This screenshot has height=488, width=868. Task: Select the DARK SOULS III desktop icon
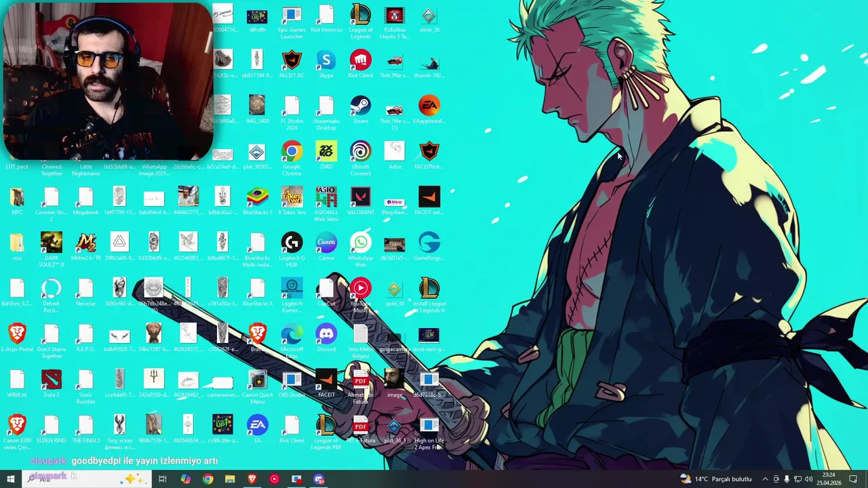coord(52,250)
